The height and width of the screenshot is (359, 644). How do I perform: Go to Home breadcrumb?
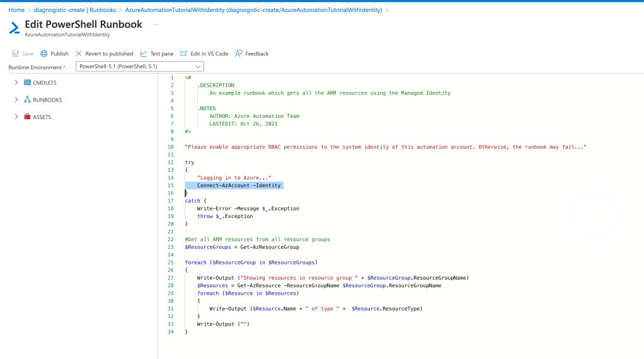[16, 10]
